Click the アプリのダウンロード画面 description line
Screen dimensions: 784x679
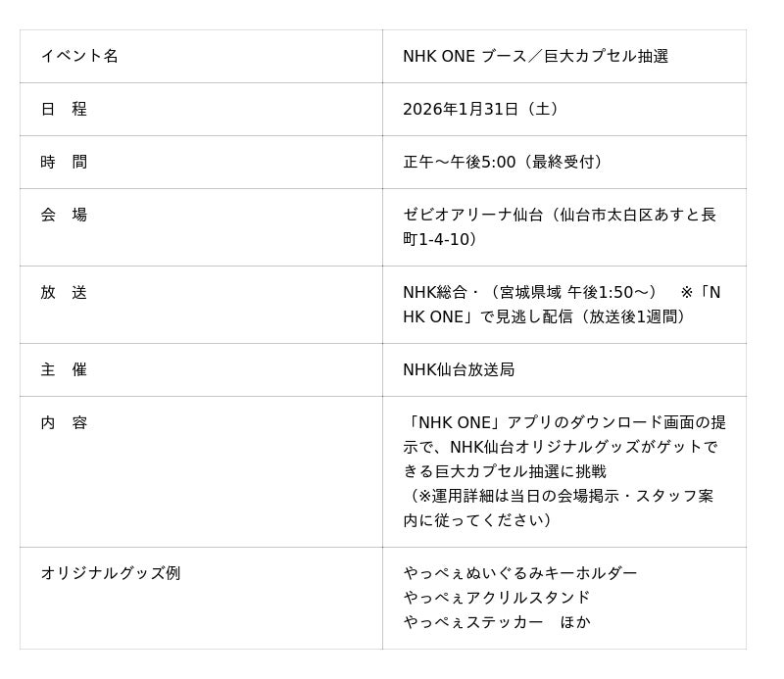(x=564, y=422)
